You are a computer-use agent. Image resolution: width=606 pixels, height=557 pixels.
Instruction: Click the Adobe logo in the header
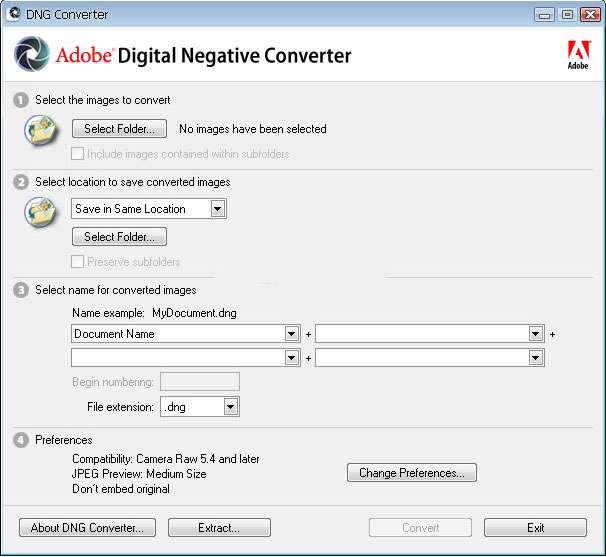tap(577, 55)
